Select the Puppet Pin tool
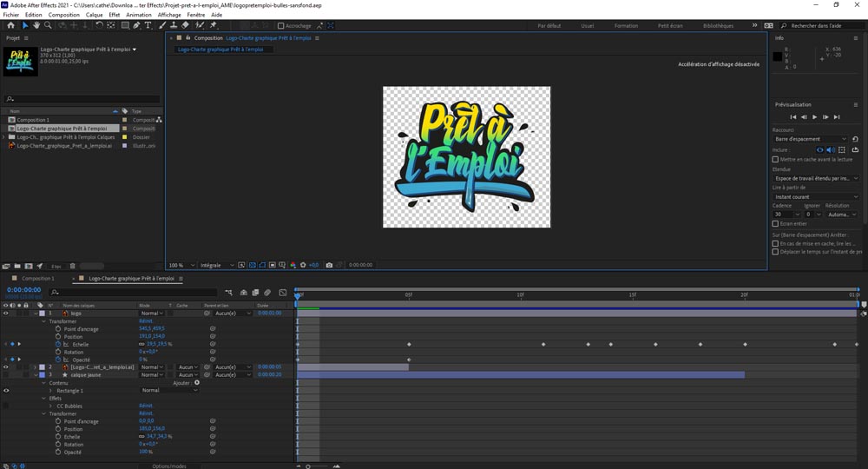This screenshot has width=868, height=469. (214, 25)
